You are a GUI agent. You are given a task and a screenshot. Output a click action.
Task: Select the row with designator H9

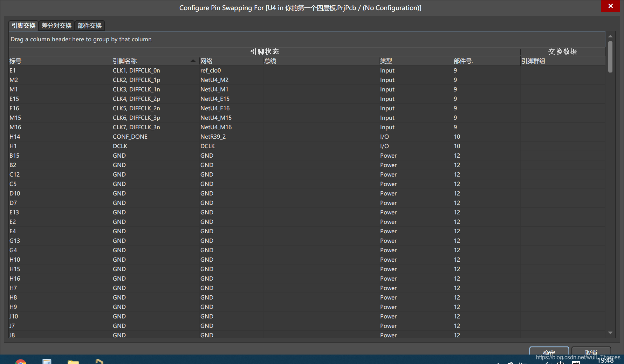(307, 307)
